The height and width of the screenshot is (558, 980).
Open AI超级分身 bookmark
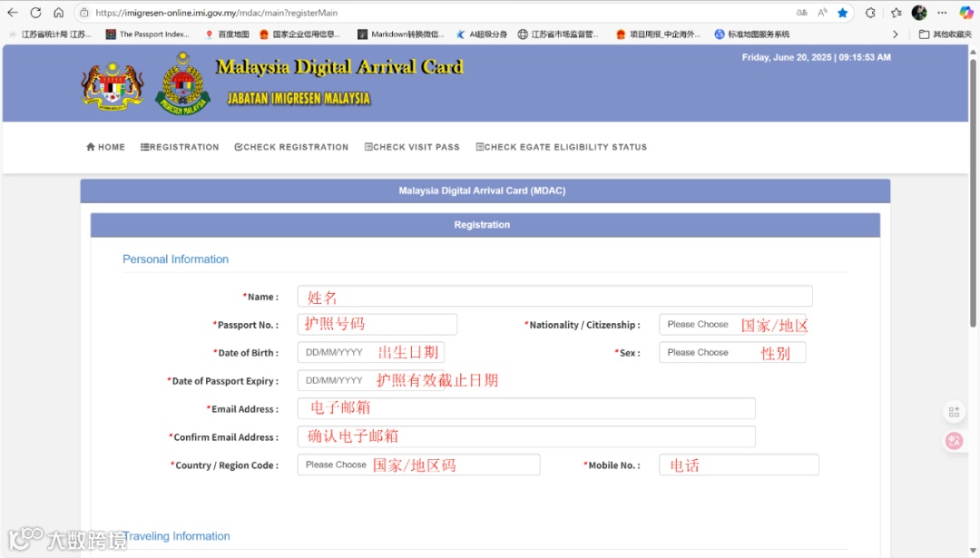pyautogui.click(x=481, y=34)
